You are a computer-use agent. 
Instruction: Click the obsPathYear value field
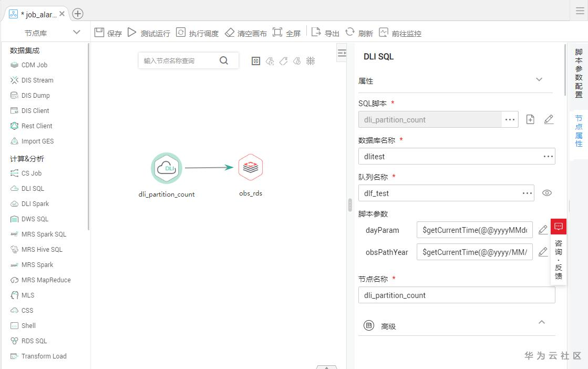tap(474, 252)
